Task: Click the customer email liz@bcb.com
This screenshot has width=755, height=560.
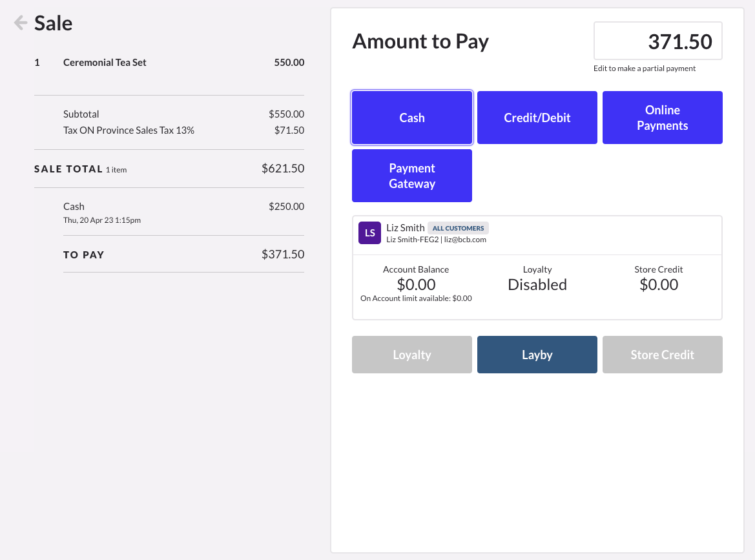Action: coord(466,239)
